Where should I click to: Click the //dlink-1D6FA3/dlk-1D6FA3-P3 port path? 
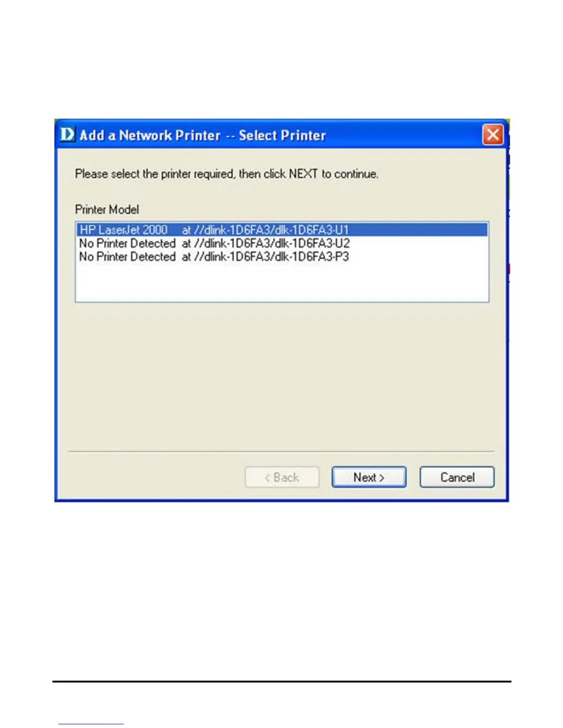(271, 256)
